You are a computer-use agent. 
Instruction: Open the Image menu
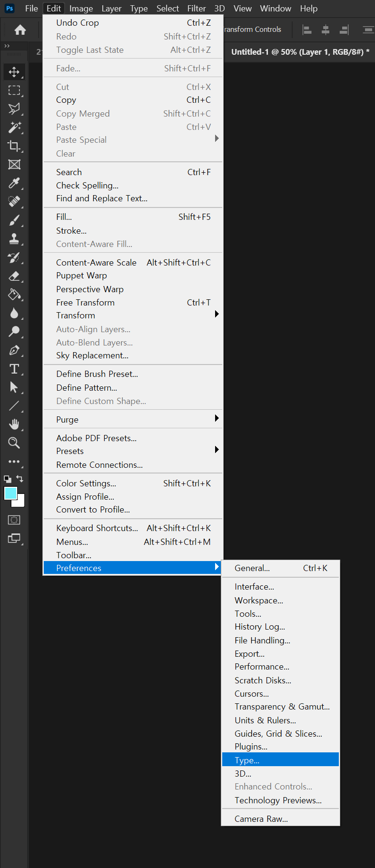point(81,9)
